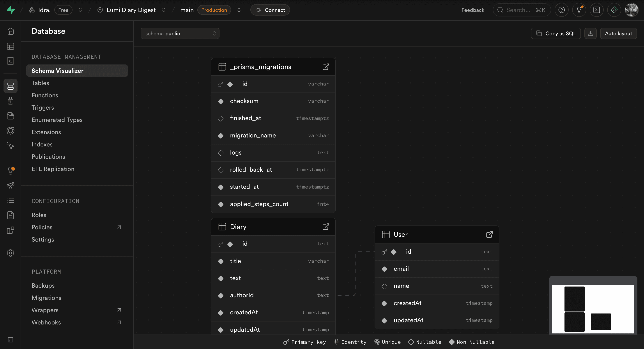Collapse sidebar using bottom-left panel toggle
Image resolution: width=644 pixels, height=349 pixels.
pos(11,340)
